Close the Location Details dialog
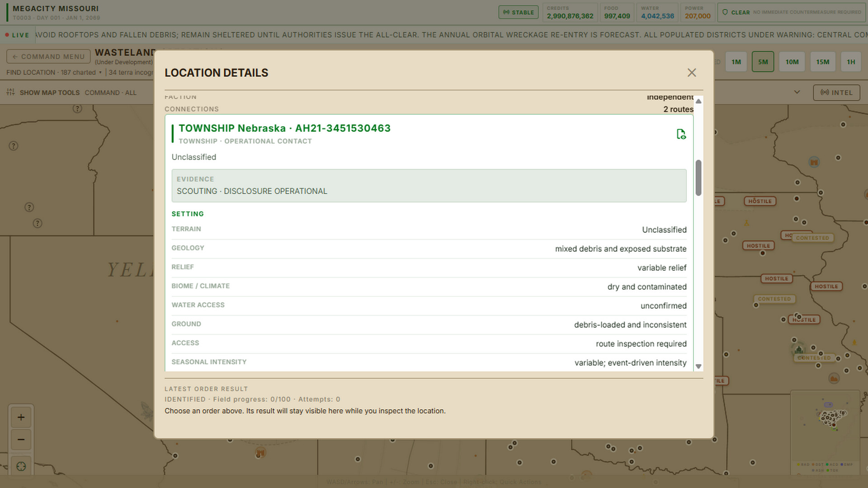 click(692, 73)
